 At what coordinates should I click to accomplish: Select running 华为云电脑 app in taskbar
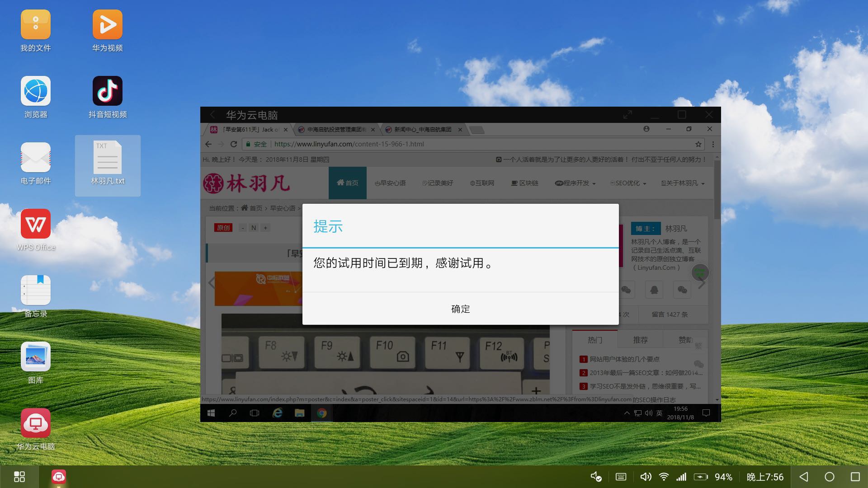59,477
